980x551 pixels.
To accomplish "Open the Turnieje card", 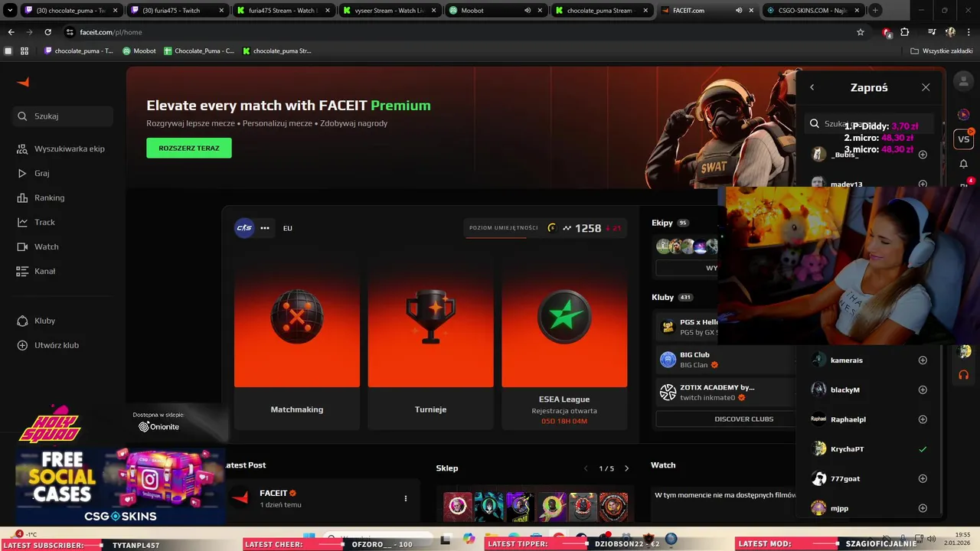I will pyautogui.click(x=430, y=343).
